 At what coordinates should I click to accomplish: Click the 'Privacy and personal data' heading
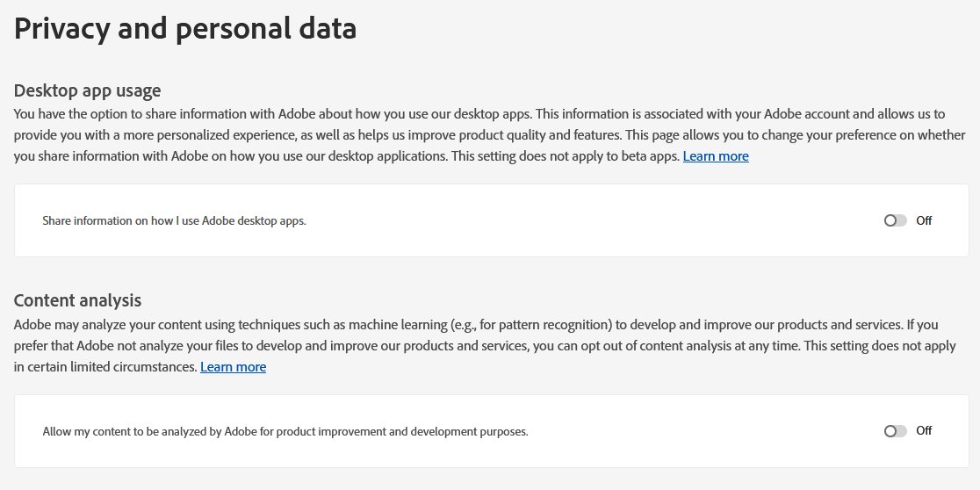[185, 29]
